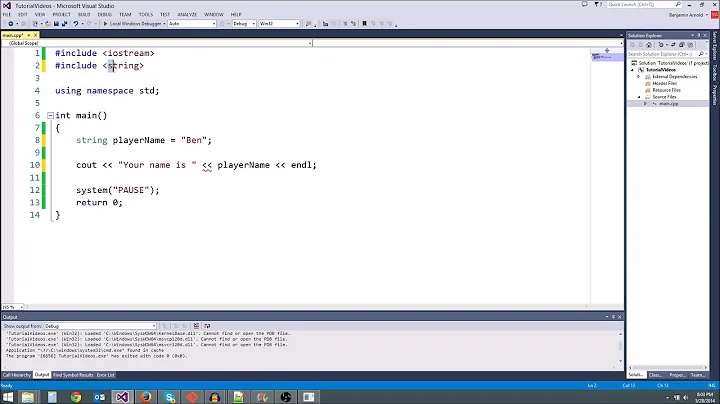Open Google Chrome from the taskbar
The image size is (720, 404).
coord(76,397)
